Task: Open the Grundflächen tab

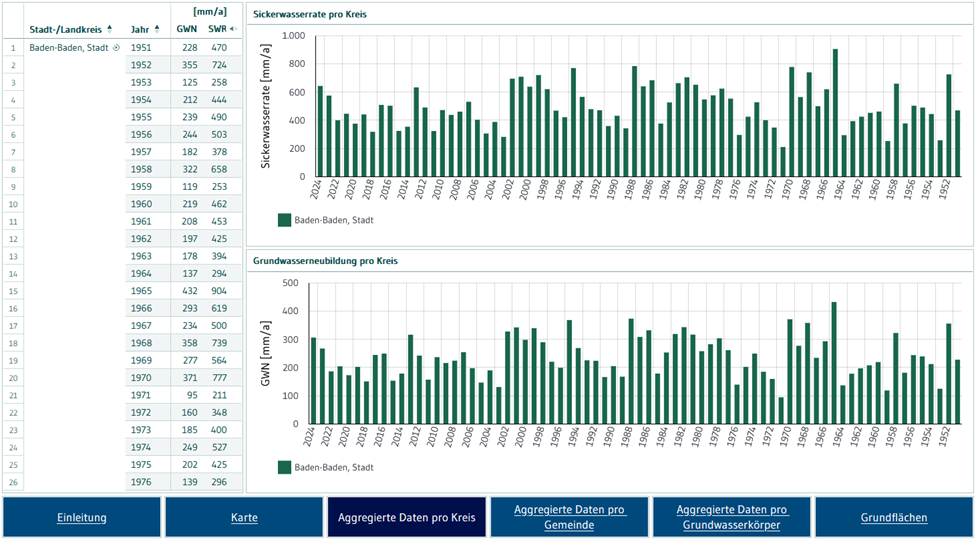Action: pos(894,517)
